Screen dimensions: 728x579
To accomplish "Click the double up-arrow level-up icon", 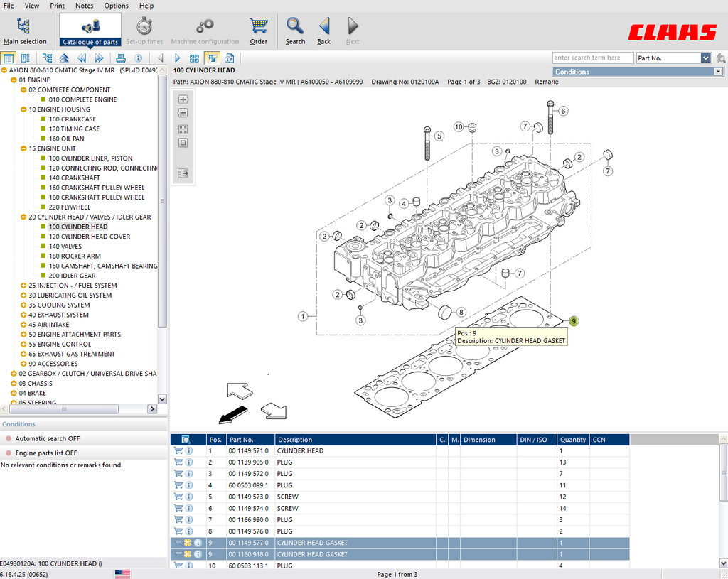I will tap(64, 58).
